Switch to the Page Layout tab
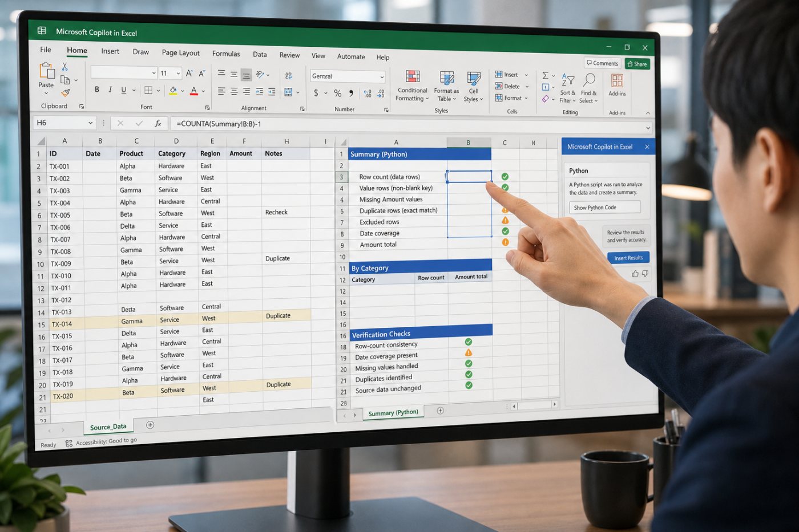Viewport: 799px width, 532px height. [x=180, y=53]
